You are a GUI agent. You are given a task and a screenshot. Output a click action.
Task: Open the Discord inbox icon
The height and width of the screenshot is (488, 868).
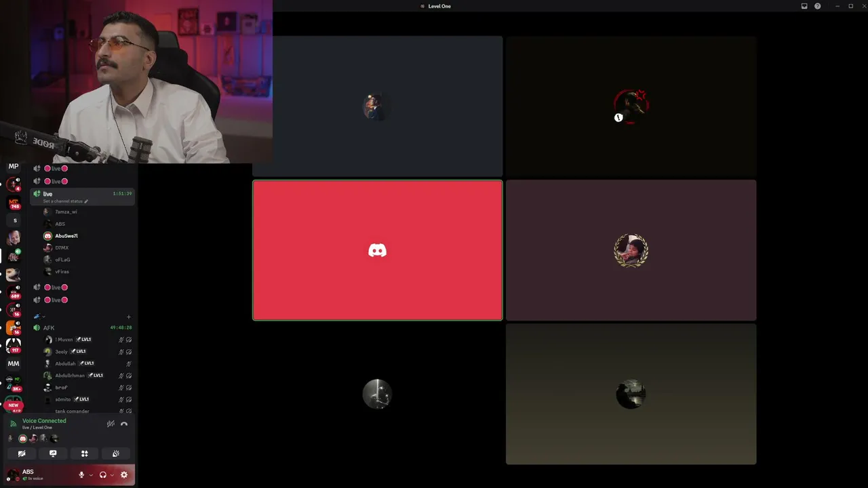coord(804,6)
